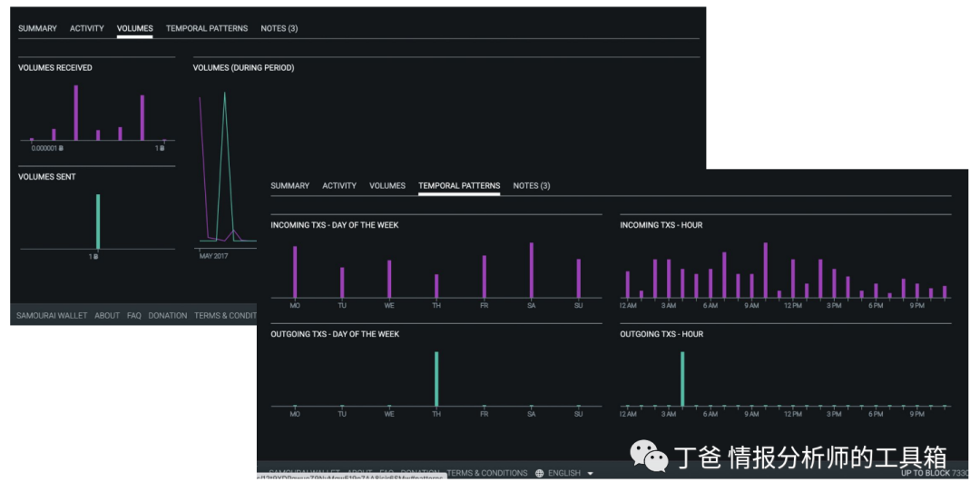Switch to Volumes tab in the front window
The image size is (980, 502).
387,186
